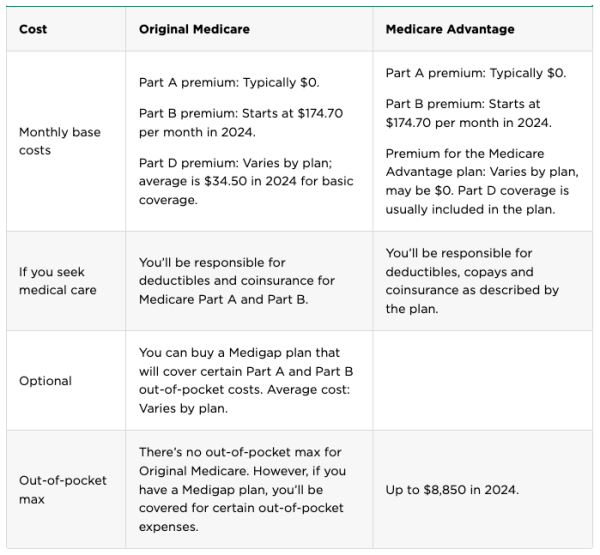Select the Optional row label
This screenshot has height=555, width=600.
coord(46,381)
